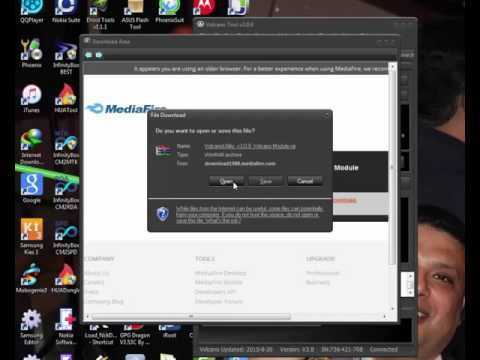Open the Nokia Suite desktop icon
This screenshot has width=480, height=360.
pyautogui.click(x=66, y=12)
